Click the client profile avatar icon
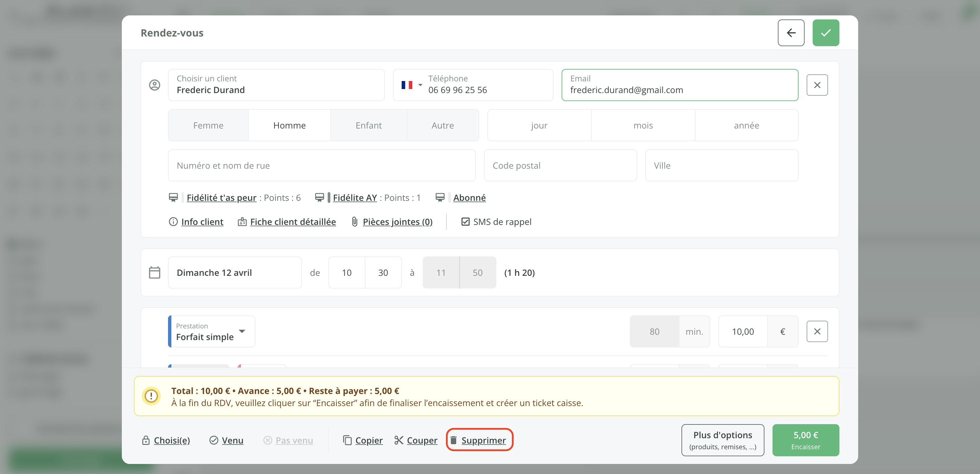The height and width of the screenshot is (474, 980). (x=154, y=85)
